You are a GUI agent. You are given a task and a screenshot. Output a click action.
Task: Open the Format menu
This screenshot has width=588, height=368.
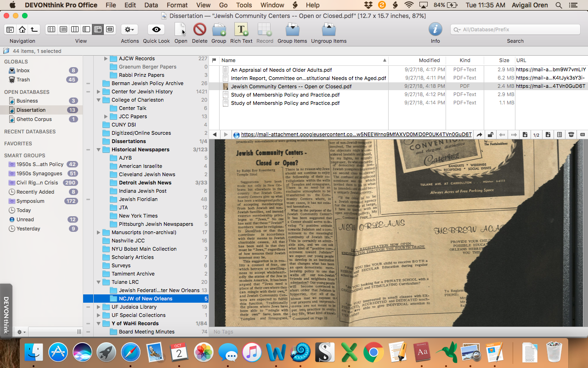coord(177,5)
